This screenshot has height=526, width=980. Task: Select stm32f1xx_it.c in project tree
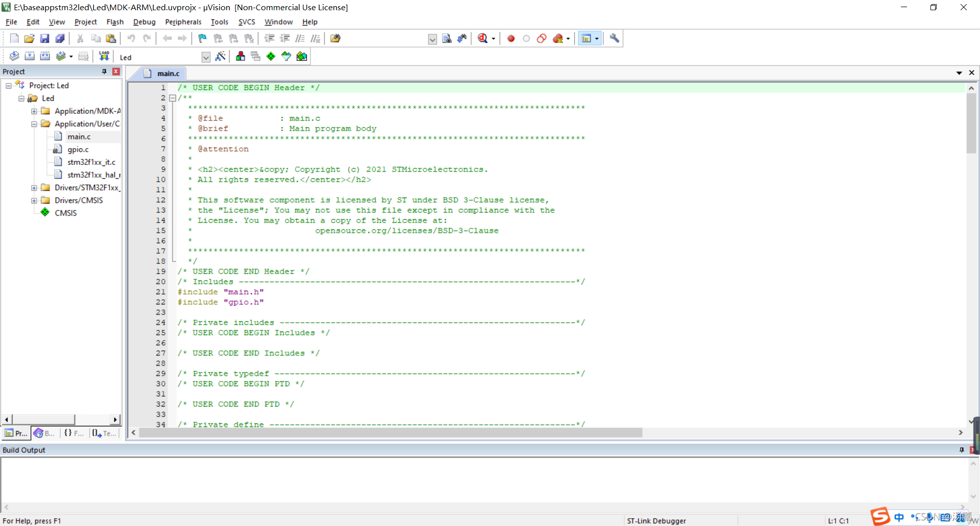pyautogui.click(x=91, y=162)
